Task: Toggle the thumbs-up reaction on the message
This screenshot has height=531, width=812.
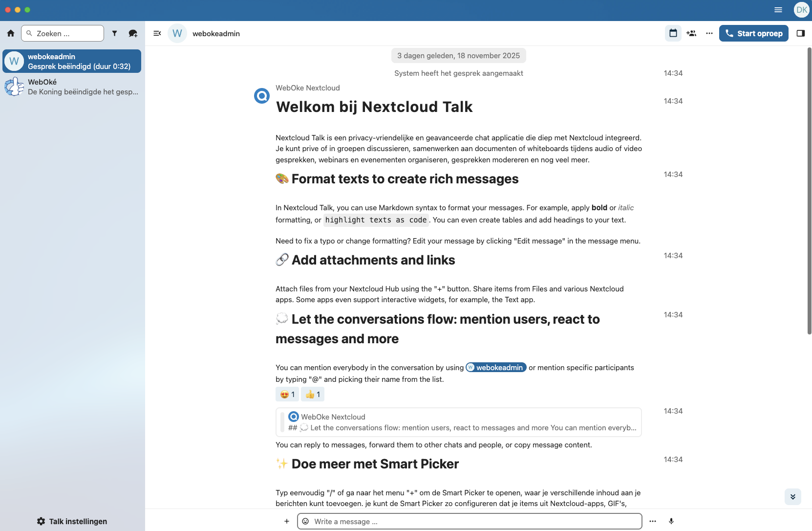Action: point(313,394)
